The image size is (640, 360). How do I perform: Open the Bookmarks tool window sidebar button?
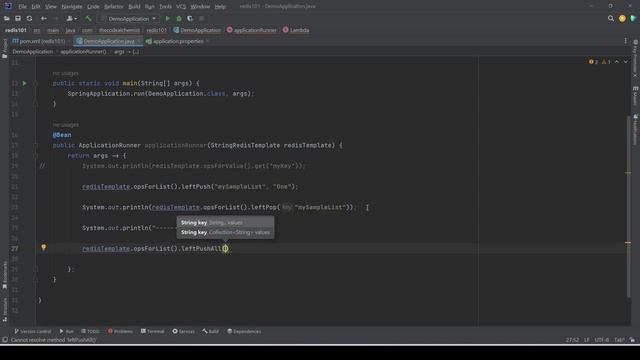point(4,276)
